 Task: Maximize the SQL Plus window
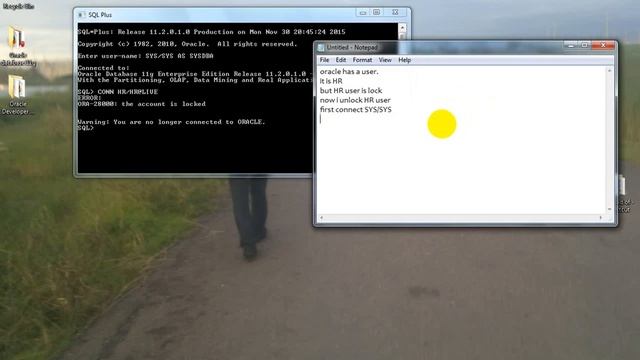(x=376, y=13)
